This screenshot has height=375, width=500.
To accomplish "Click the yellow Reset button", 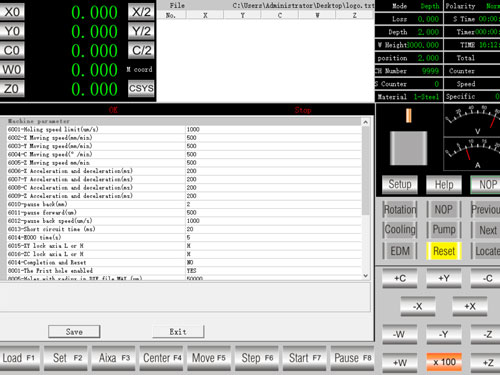I will tap(444, 251).
